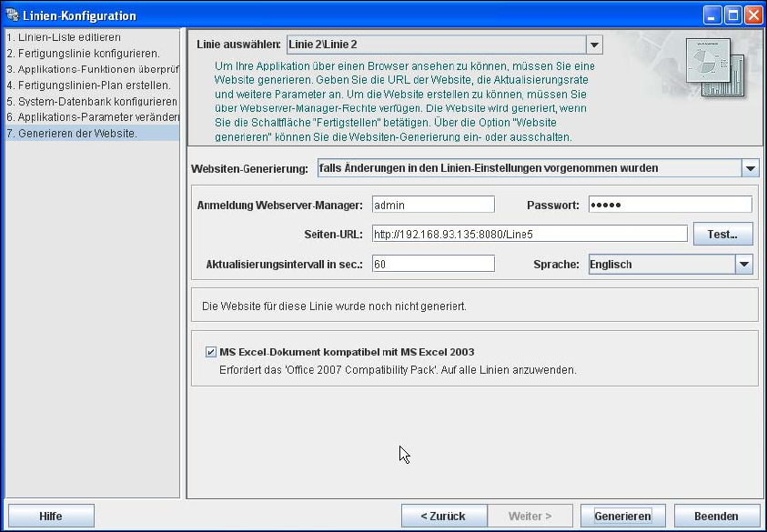Focus the Anmeldung Webserver-Manager field
Screen dimensions: 767x532
pos(433,205)
